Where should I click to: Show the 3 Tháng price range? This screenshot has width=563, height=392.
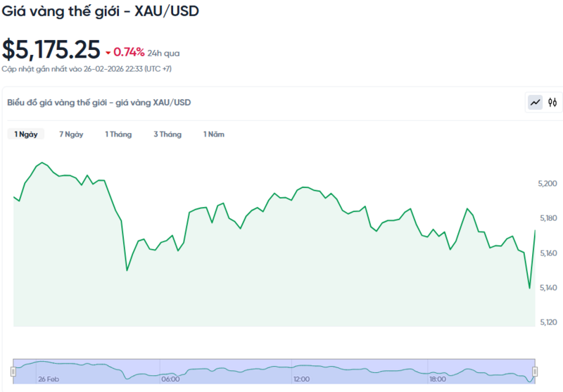167,134
